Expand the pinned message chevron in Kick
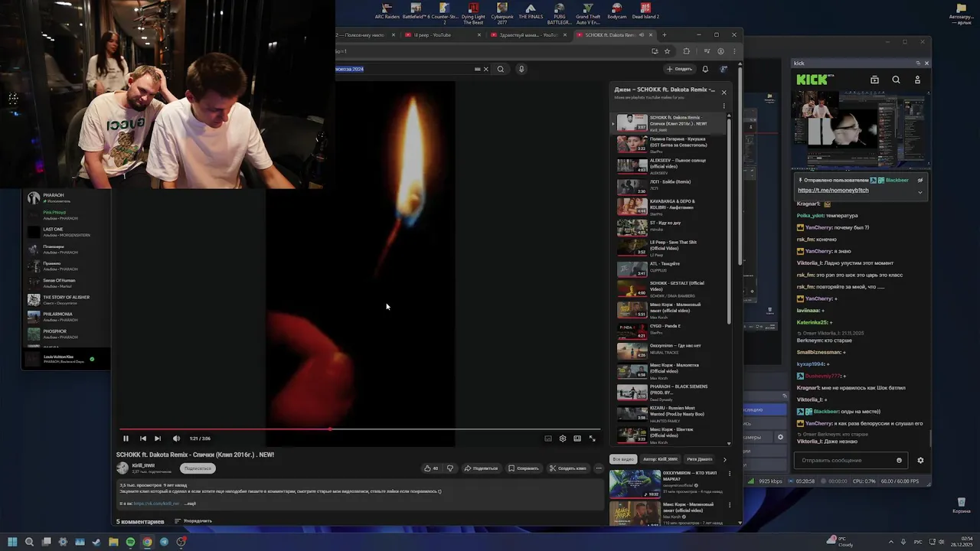 pyautogui.click(x=920, y=192)
